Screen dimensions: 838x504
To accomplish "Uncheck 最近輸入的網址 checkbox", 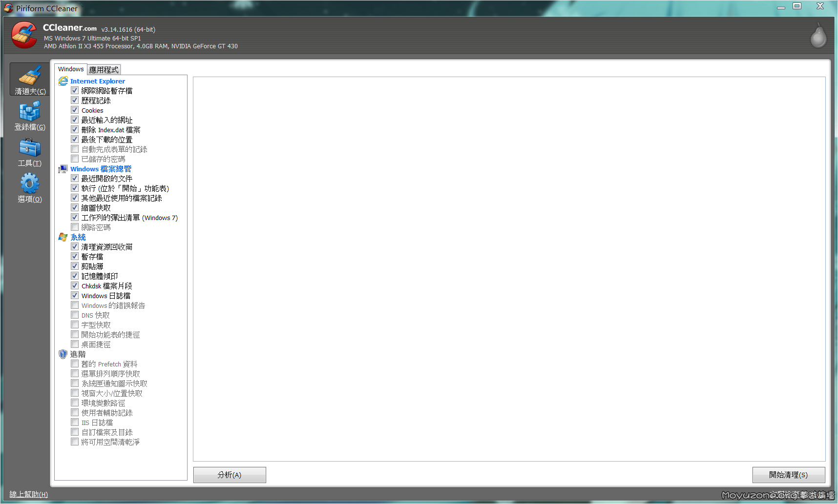I will [75, 120].
